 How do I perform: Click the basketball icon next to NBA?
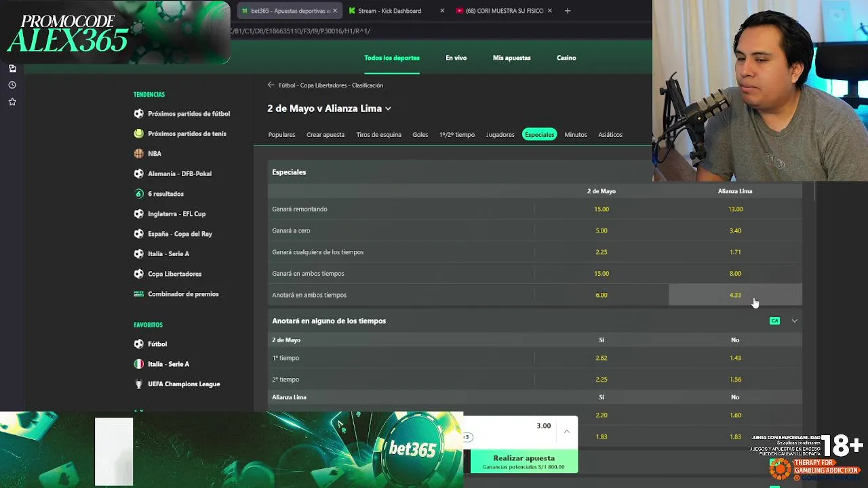138,154
